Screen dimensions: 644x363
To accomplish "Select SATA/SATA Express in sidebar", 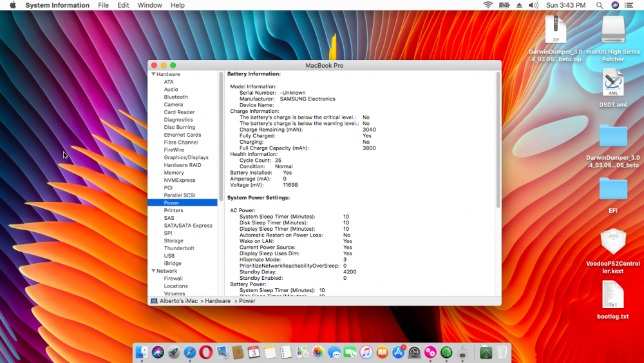I will click(188, 225).
